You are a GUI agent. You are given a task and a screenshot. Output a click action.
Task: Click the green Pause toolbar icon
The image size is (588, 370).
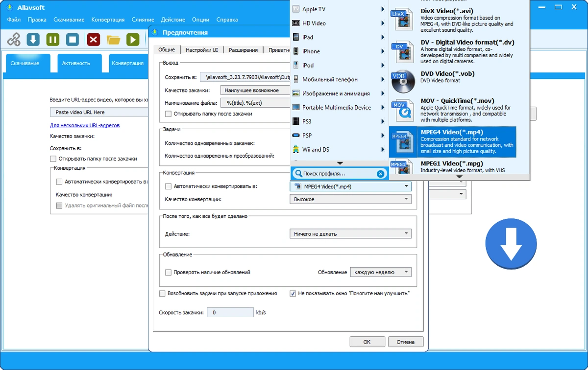pos(53,40)
